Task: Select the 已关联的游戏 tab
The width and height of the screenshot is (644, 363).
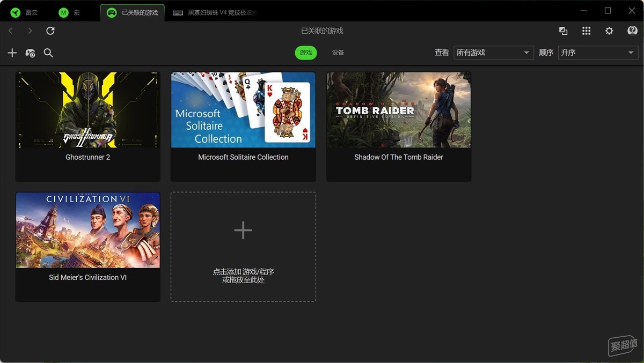Action: 133,12
